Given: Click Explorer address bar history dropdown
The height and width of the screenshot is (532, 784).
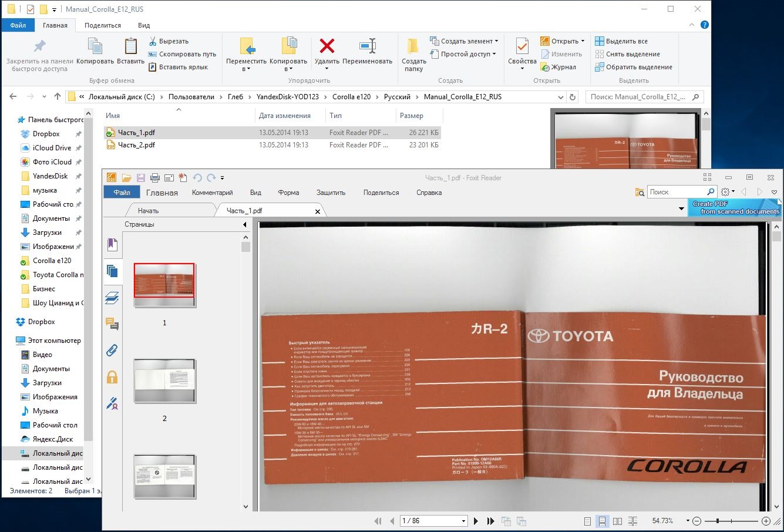Looking at the screenshot, I should click(x=560, y=97).
